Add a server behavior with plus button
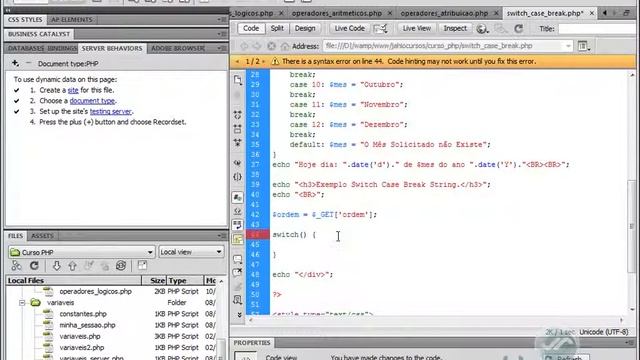This screenshot has width=640, height=360. (15, 63)
